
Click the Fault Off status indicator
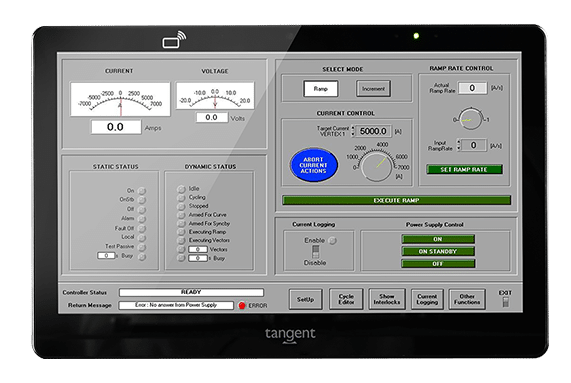click(x=142, y=229)
